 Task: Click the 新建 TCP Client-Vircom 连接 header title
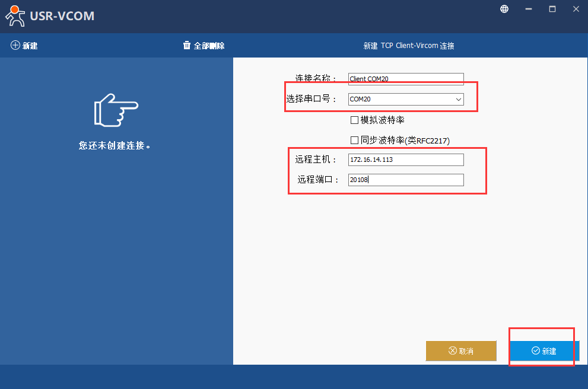coord(408,46)
